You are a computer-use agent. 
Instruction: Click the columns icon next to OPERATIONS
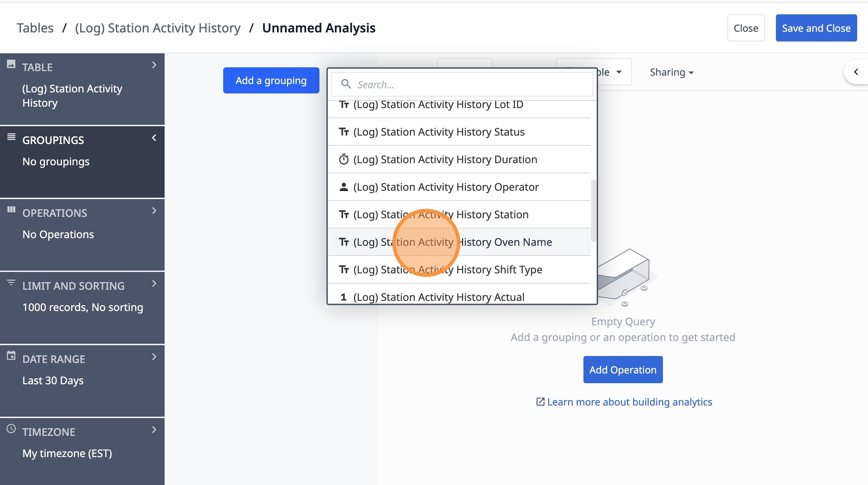pyautogui.click(x=11, y=210)
